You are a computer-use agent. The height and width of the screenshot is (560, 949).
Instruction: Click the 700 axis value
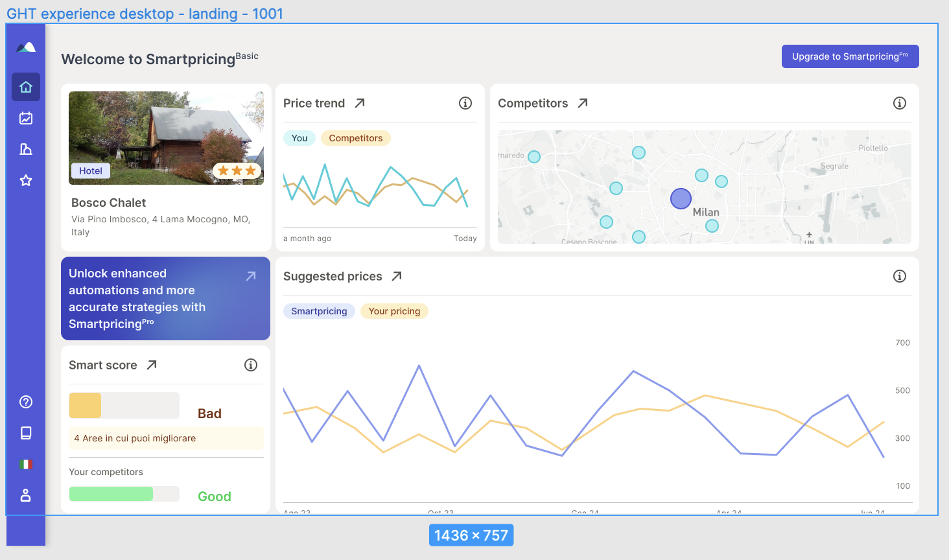pos(902,343)
